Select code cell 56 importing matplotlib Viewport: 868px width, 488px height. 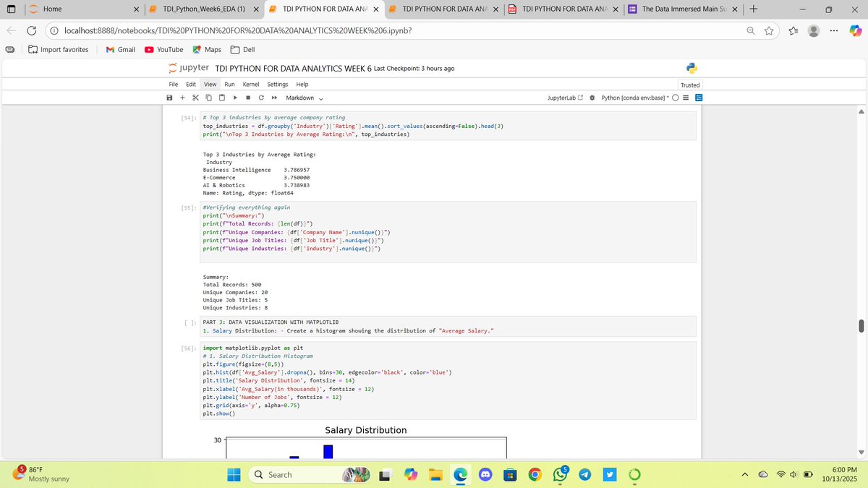click(449, 380)
